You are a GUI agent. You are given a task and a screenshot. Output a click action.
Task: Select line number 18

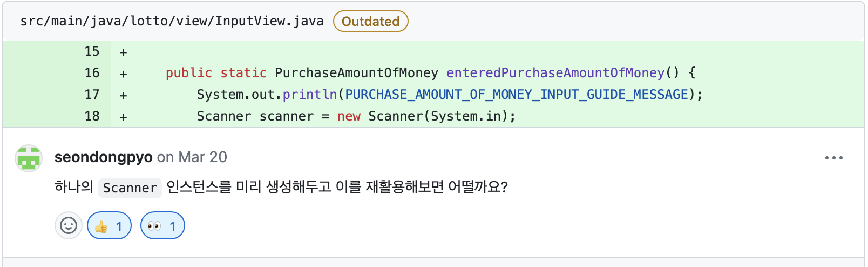click(x=92, y=116)
